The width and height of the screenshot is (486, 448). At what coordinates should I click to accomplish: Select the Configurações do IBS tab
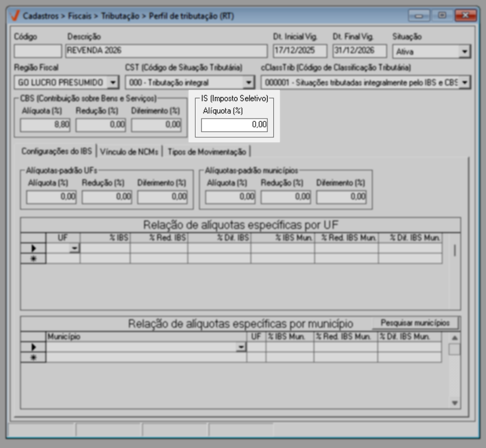(57, 151)
